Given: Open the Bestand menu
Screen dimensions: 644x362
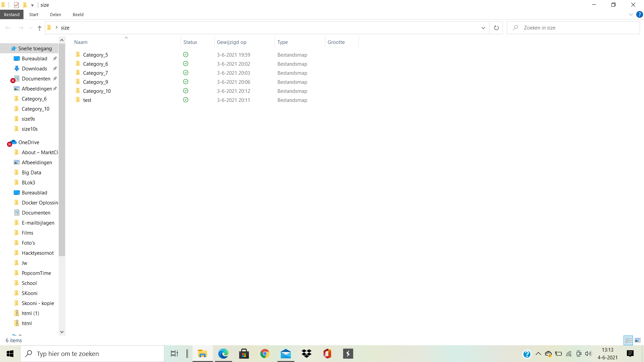Looking at the screenshot, I should point(12,14).
